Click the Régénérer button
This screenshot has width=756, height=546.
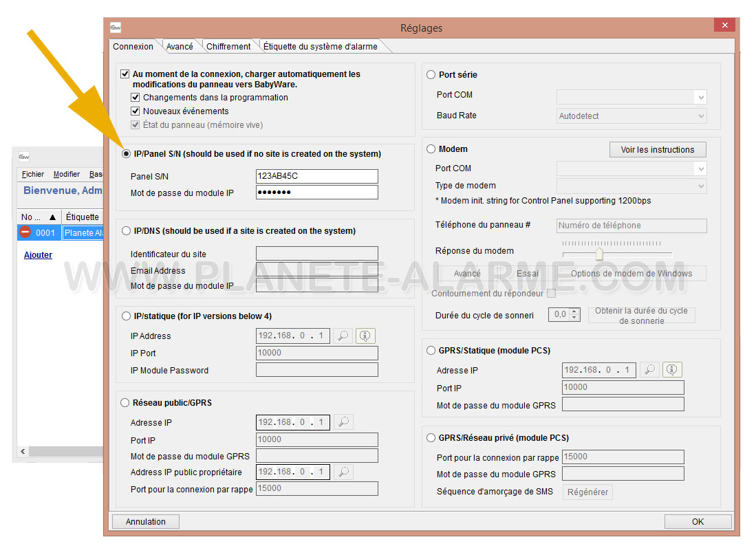[x=587, y=492]
